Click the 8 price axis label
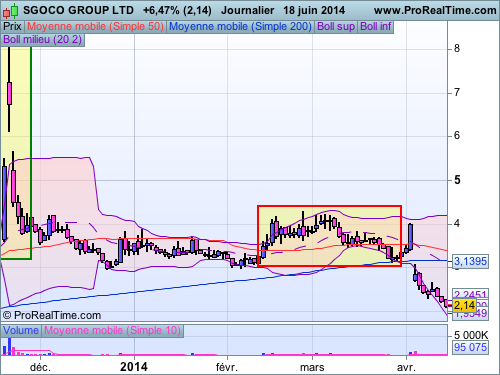 click(x=457, y=49)
